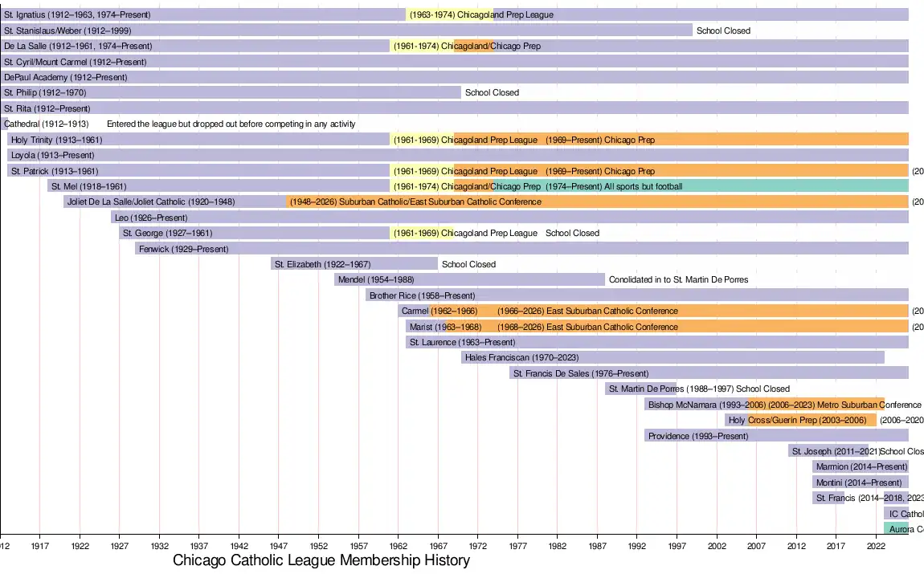
Task: Select St. Cyril/Mount Carmel (1912–Present) label
Action: 76,62
